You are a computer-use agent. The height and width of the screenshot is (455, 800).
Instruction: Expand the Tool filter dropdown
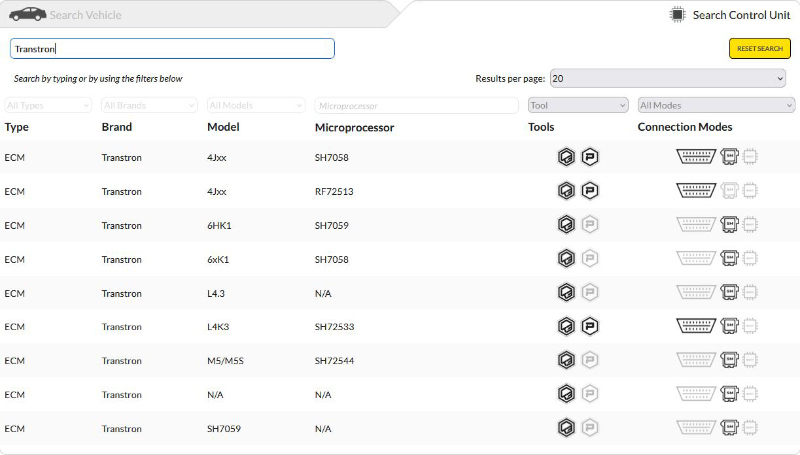pyautogui.click(x=578, y=105)
